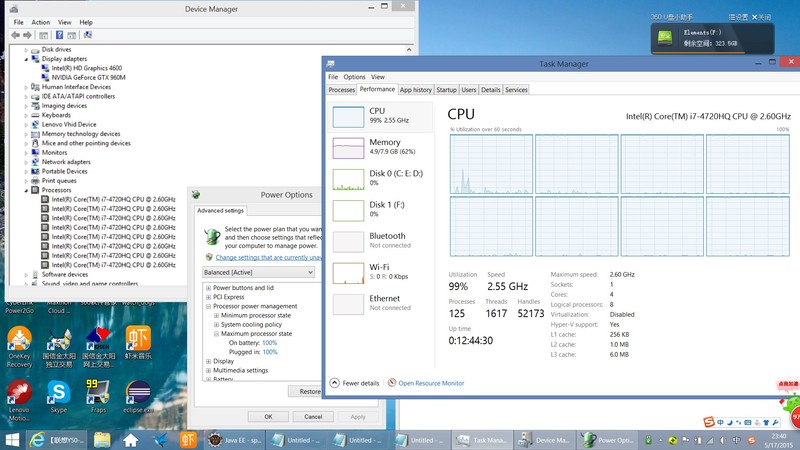Screen dimensions: 800x450
Task: Click the back arrow in Device Manager toolbar
Action: click(15, 35)
